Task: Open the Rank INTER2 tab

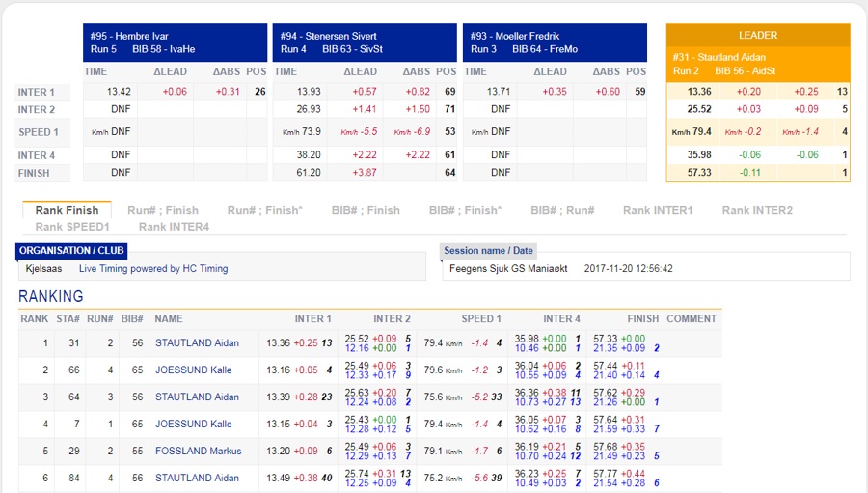Action: tap(757, 210)
